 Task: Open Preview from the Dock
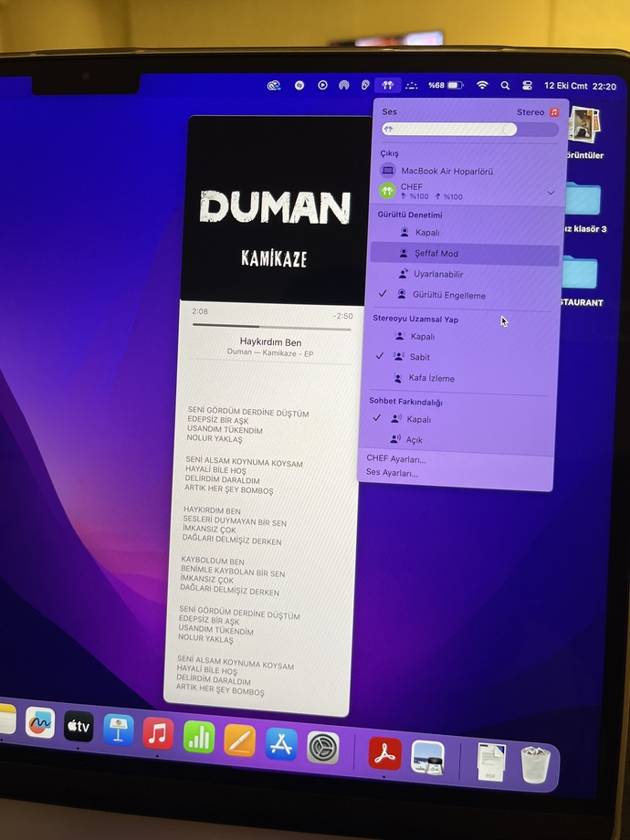(427, 758)
